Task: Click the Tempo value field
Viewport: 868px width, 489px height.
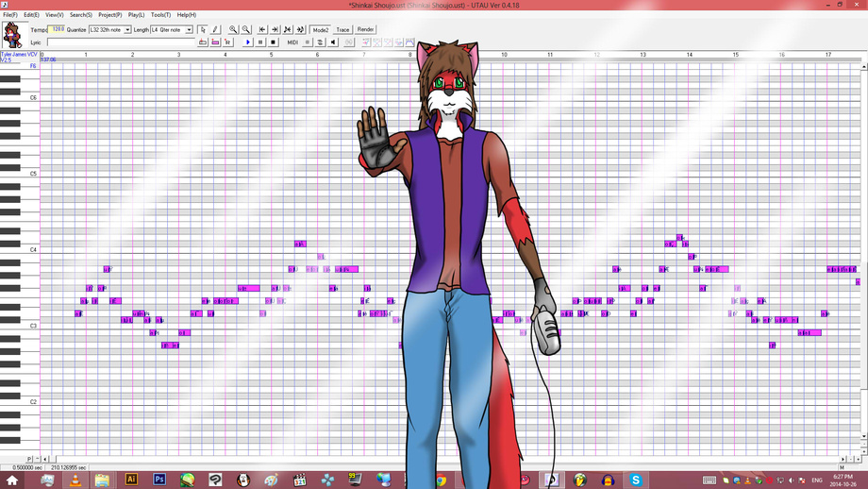Action: tap(58, 30)
